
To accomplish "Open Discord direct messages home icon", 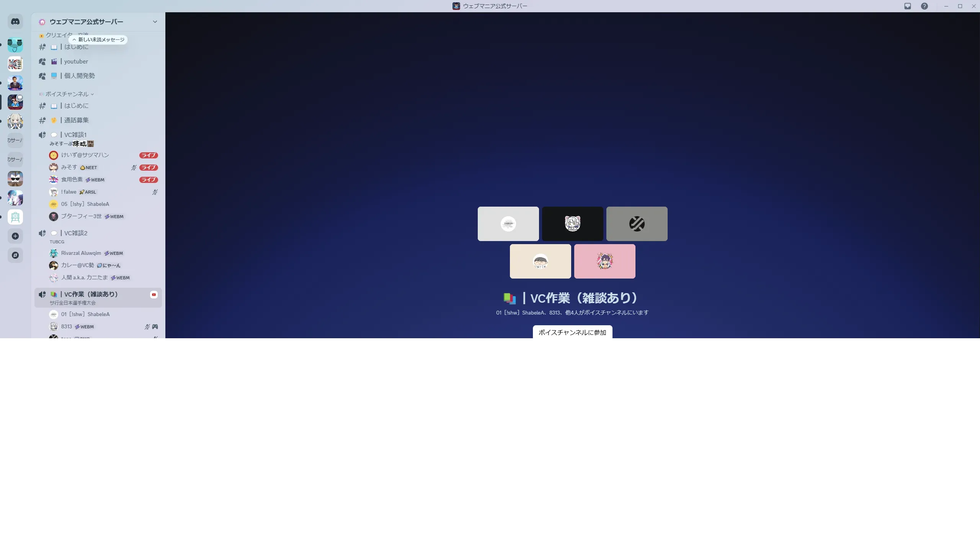I will pos(15,22).
